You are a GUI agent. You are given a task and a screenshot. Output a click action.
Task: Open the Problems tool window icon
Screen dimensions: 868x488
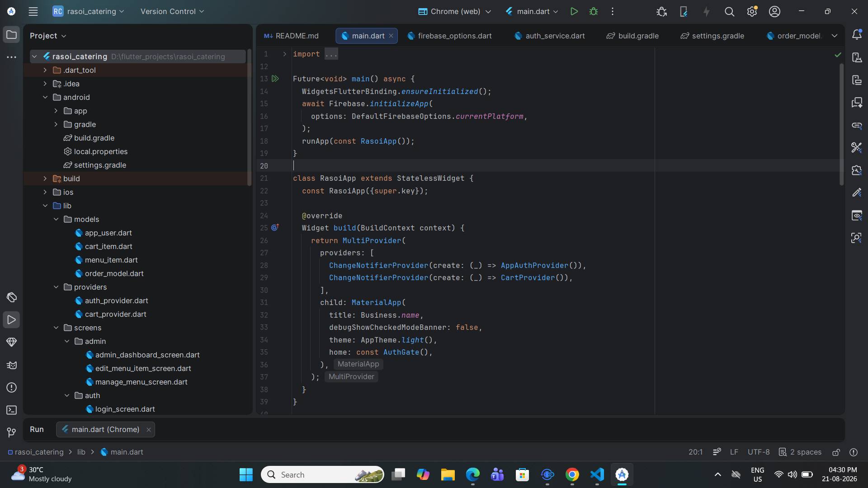click(12, 388)
